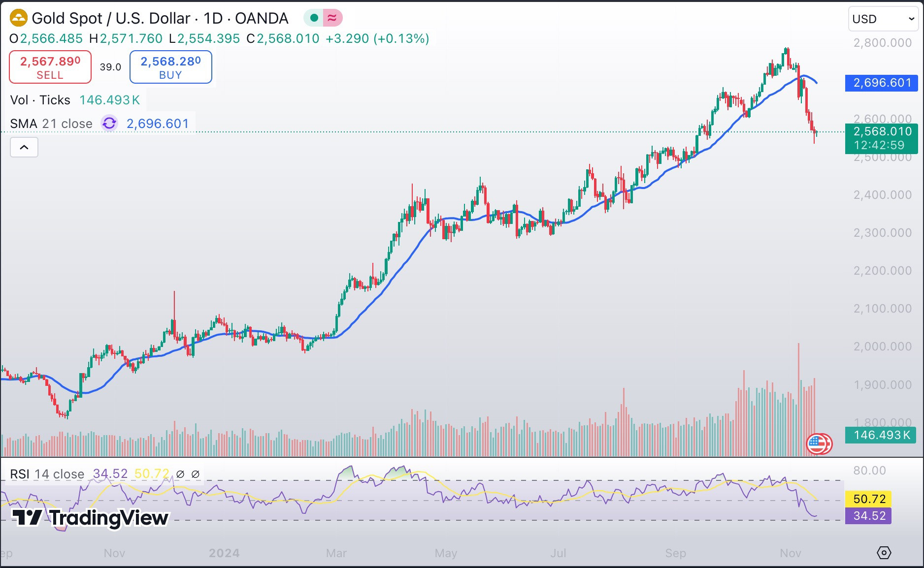This screenshot has height=568, width=924.
Task: Click the high price H 2,571.760
Action: [126, 38]
